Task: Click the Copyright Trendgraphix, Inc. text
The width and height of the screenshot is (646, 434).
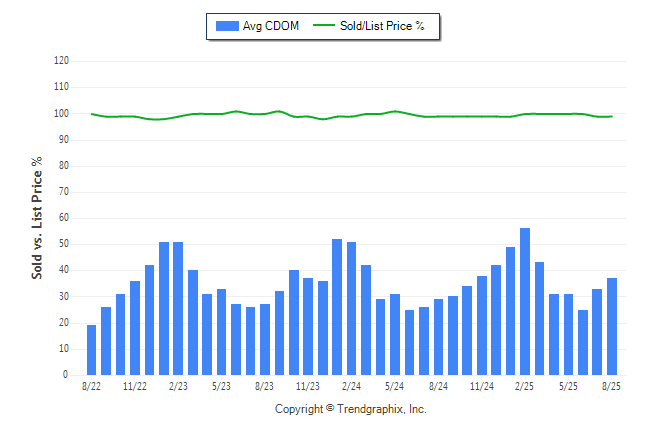Action: pos(351,409)
